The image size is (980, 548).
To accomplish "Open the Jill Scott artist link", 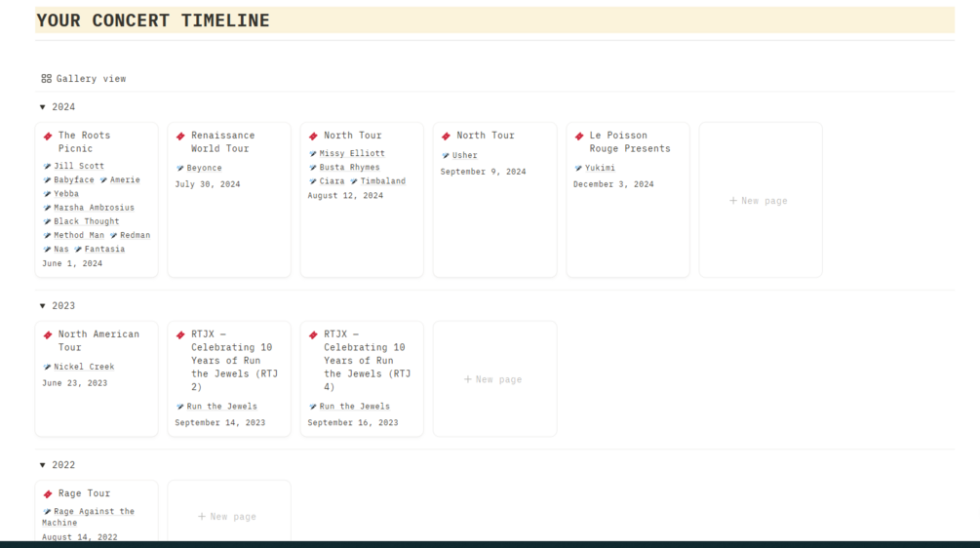I will pyautogui.click(x=79, y=166).
